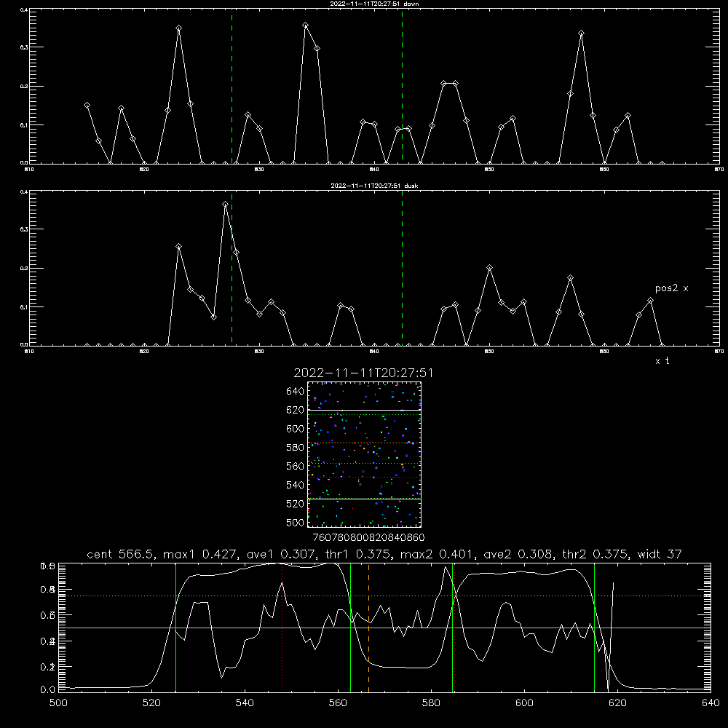Viewport: 728px width, 728px height.
Task: Click the '640' label on profile plot x-axis
Action: 711,703
